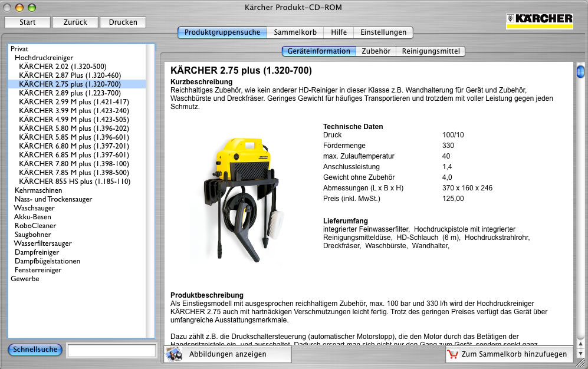
Task: Click the KÄRCHER 2.75 plus product heading
Action: click(241, 70)
